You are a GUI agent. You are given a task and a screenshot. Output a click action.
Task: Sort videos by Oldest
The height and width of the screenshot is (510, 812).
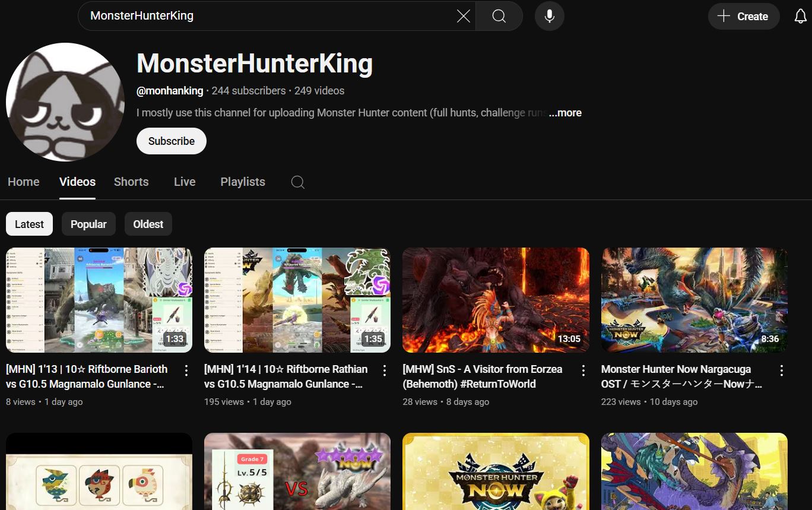pos(148,224)
